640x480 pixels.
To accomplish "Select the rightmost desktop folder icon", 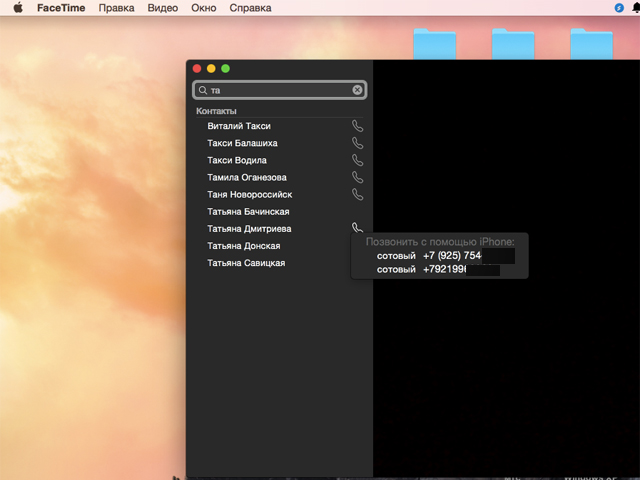I will pos(591,44).
